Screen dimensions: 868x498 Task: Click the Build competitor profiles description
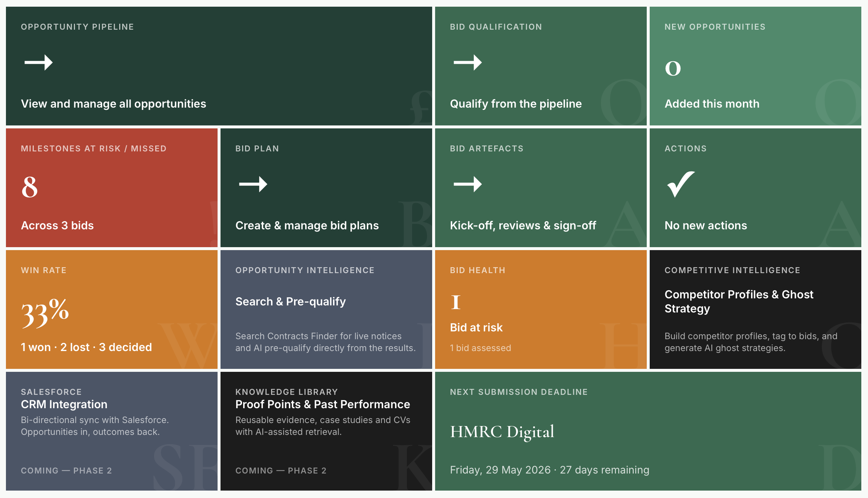click(x=751, y=342)
